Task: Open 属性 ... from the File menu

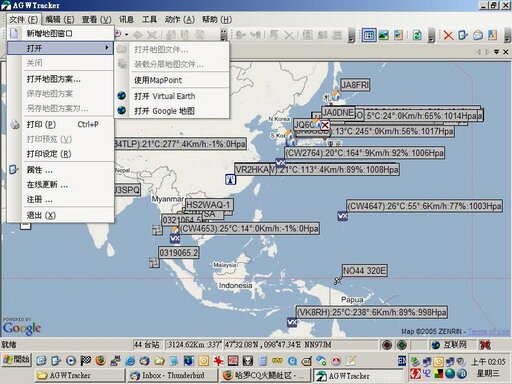Action: 61,170
